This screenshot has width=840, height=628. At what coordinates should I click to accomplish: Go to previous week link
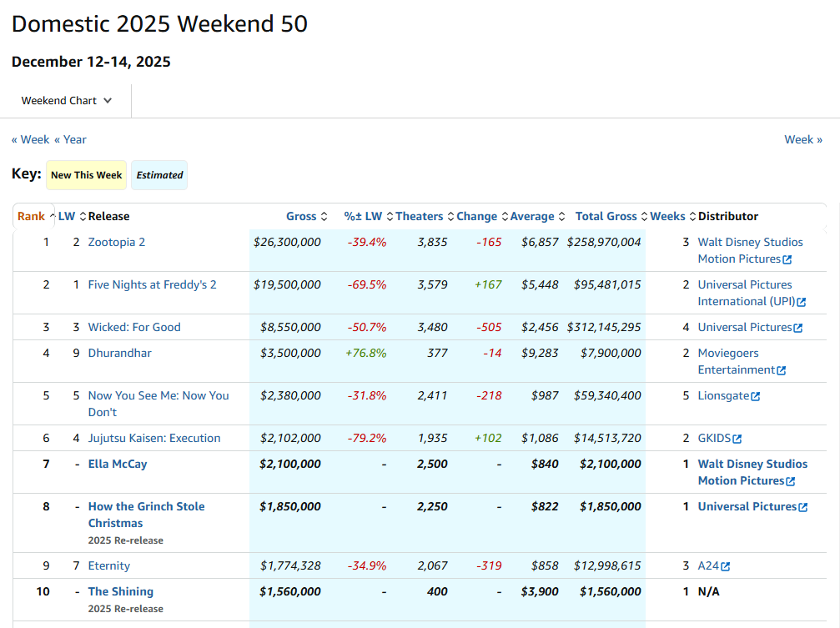pos(30,139)
